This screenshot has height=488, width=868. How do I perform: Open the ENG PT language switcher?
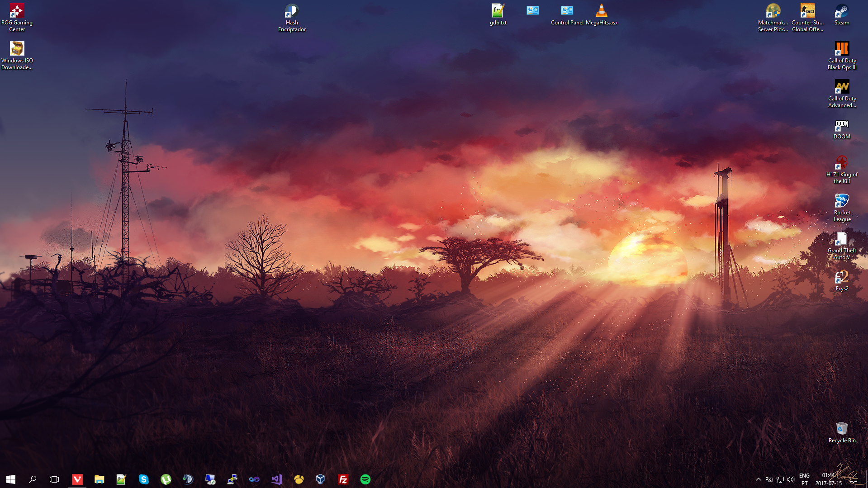(804, 479)
